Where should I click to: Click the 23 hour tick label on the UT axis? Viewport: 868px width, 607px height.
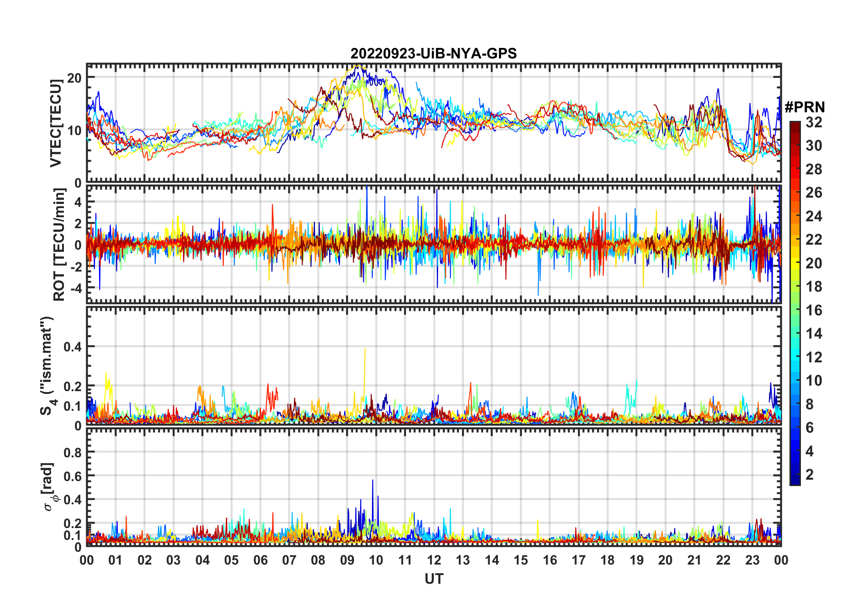(x=753, y=560)
